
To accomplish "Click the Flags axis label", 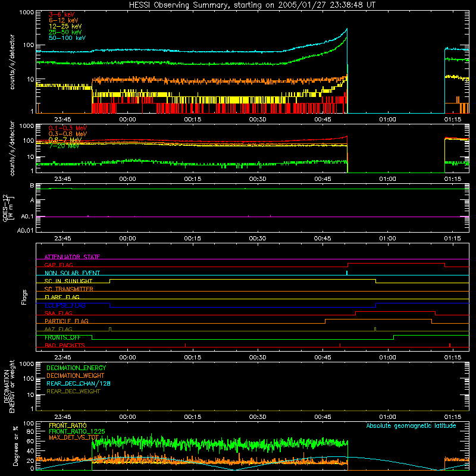I will (24, 297).
